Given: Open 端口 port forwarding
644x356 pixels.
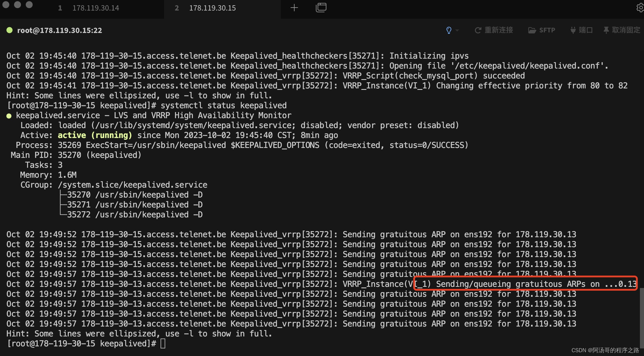Looking at the screenshot, I should click(581, 30).
